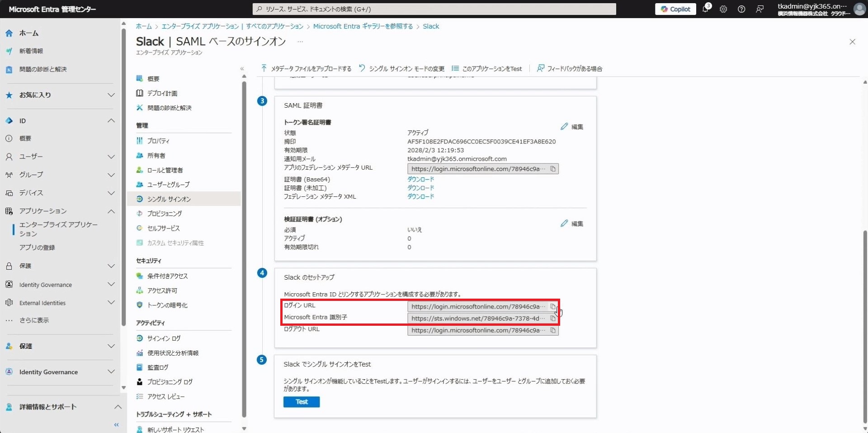Expand the ユーザー menu group
The width and height of the screenshot is (868, 433).
111,157
